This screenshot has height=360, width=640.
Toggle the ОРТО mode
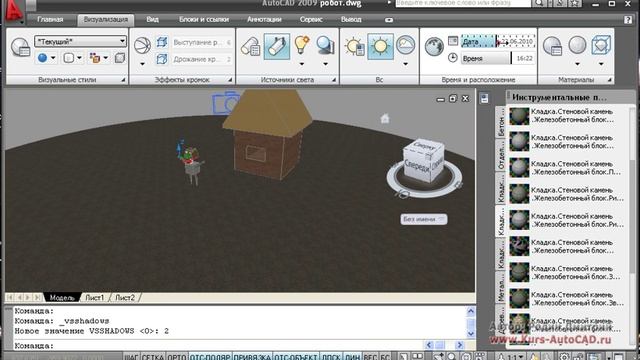click(177, 357)
